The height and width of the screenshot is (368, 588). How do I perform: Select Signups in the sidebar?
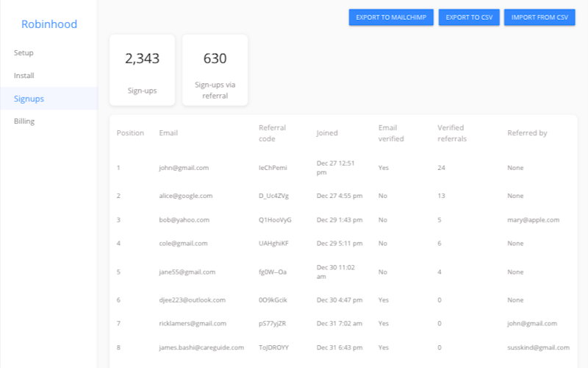[29, 99]
